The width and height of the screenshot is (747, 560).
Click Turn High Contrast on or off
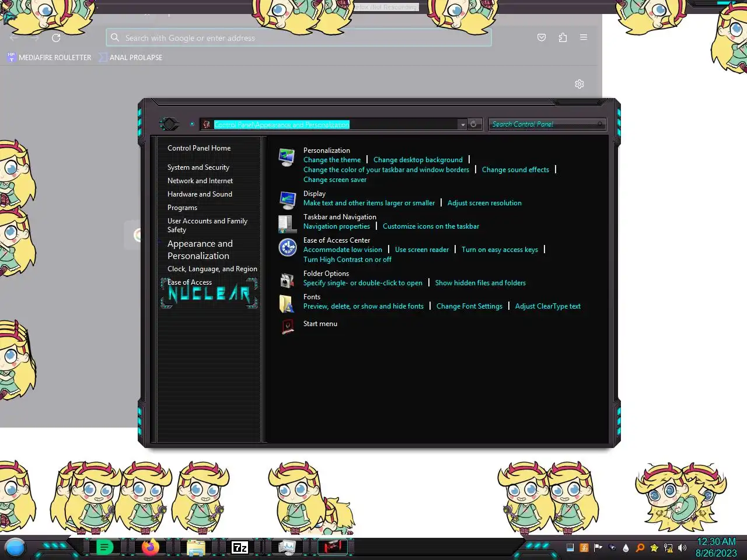[x=347, y=260]
